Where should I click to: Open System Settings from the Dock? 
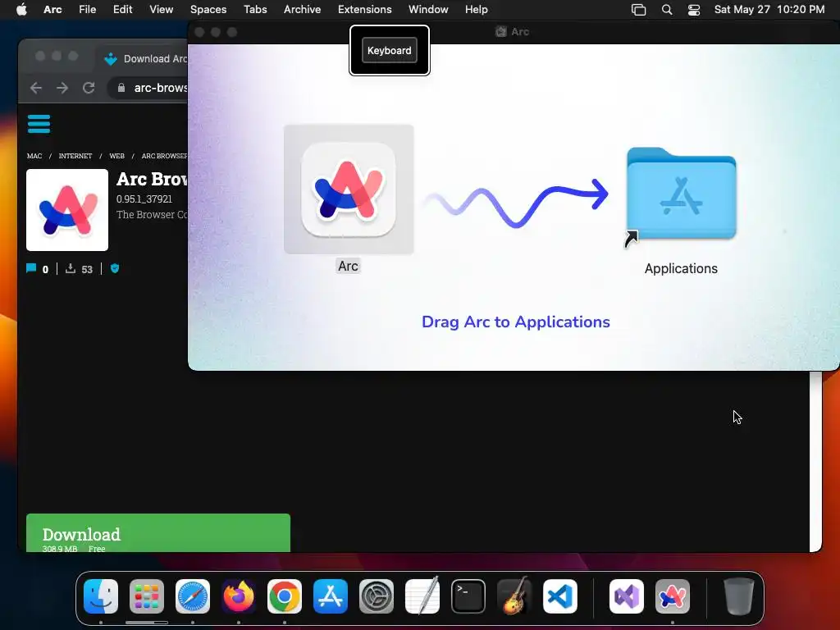[376, 596]
